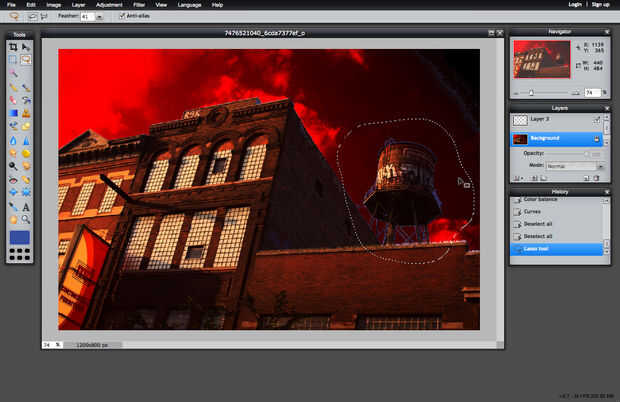This screenshot has height=402, width=620.
Task: Select the Hand pan tool
Action: pos(13,219)
